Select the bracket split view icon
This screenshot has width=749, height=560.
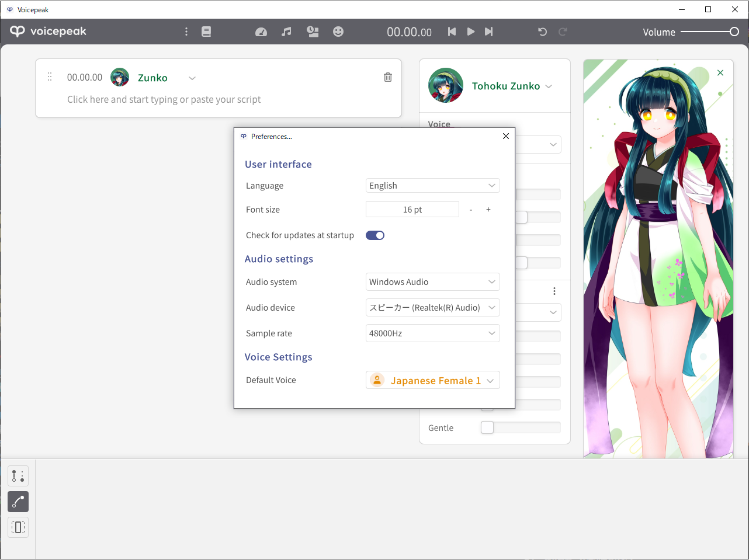click(18, 527)
